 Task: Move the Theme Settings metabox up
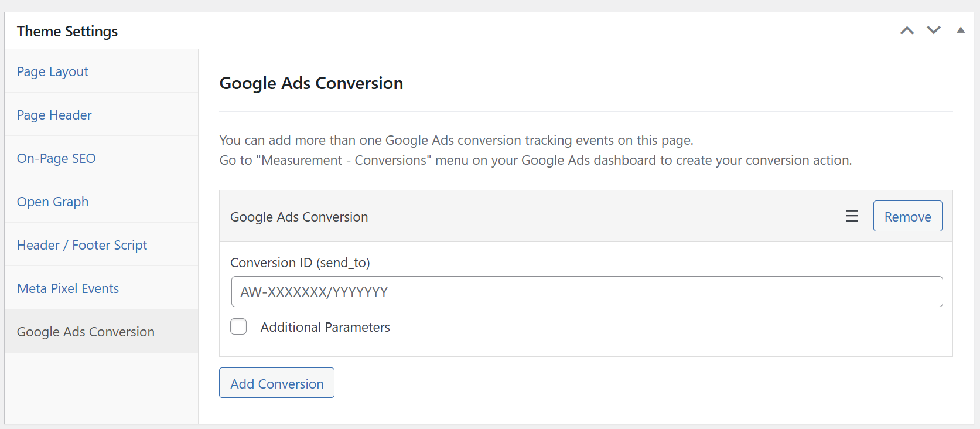pos(907,30)
